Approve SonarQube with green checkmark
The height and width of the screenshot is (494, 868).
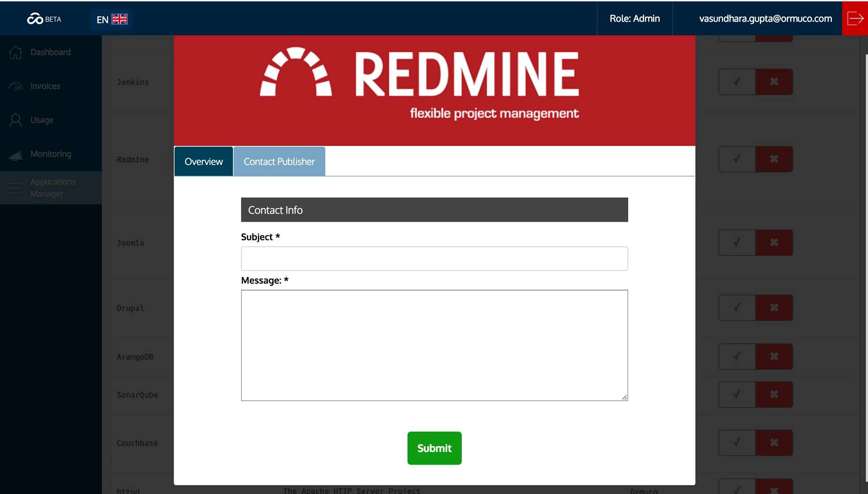(737, 394)
